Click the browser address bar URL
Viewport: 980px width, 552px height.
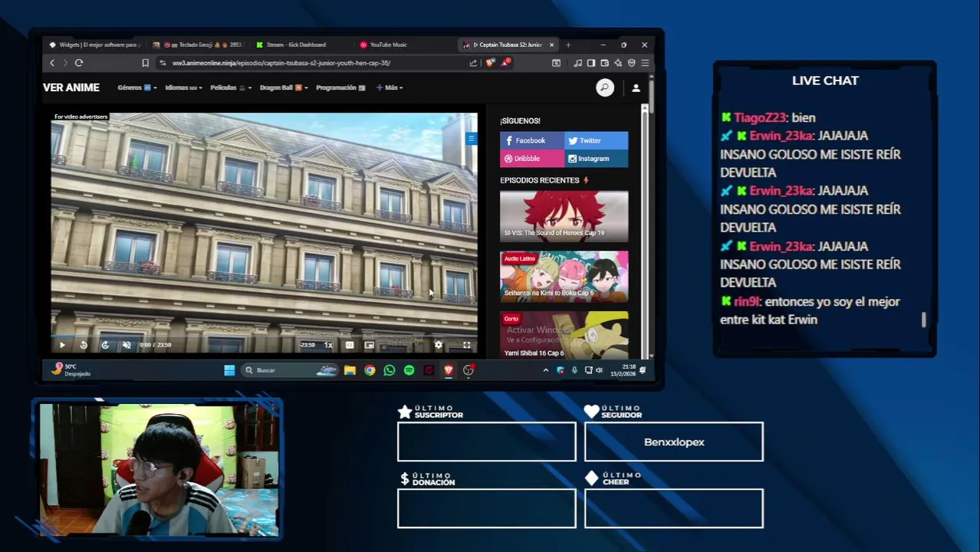point(281,63)
